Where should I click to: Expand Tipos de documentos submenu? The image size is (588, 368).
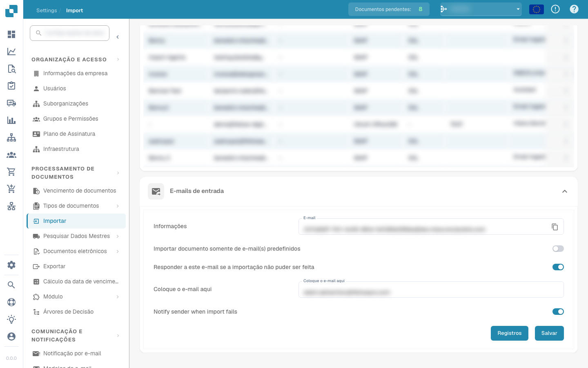[118, 206]
